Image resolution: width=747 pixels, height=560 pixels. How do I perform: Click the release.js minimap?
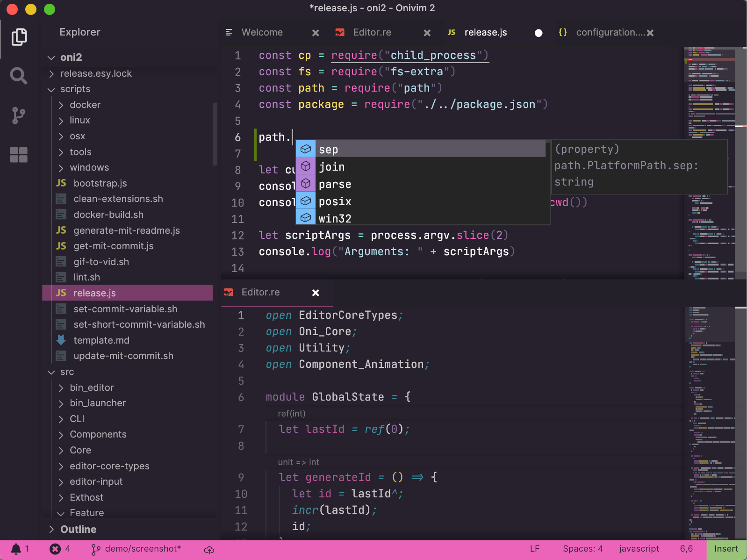pos(711,163)
